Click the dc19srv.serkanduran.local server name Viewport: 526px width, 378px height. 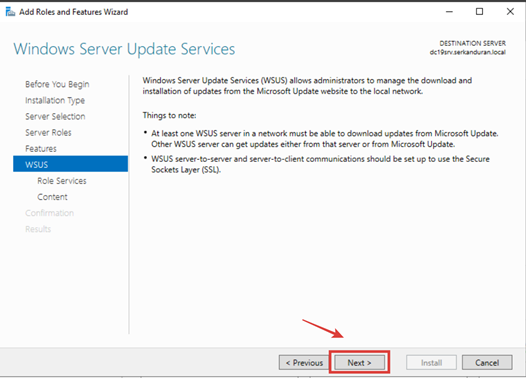[x=468, y=52]
